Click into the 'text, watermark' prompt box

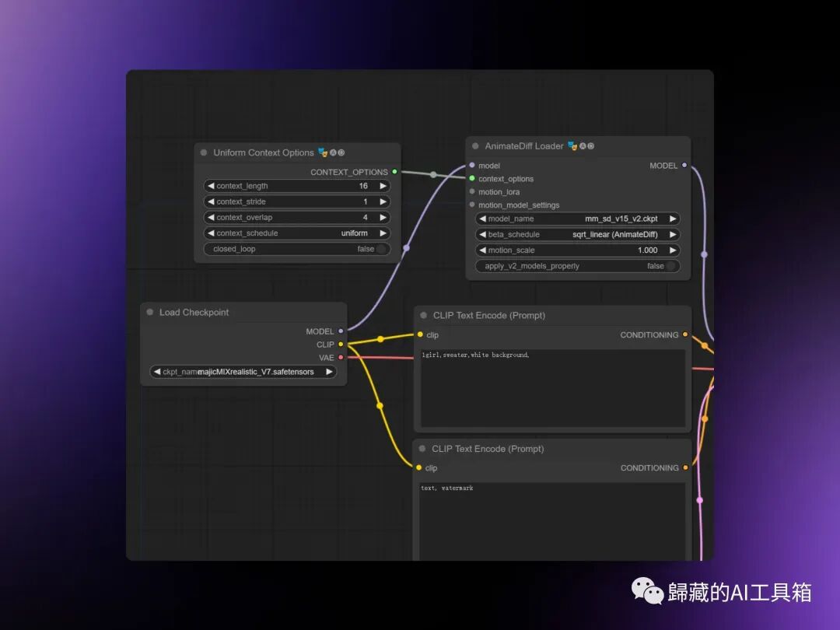(552, 521)
